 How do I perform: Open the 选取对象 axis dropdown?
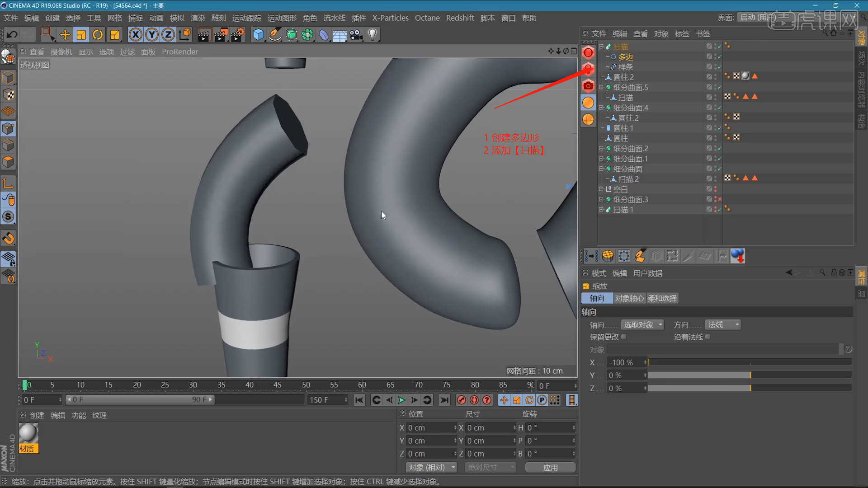point(642,325)
